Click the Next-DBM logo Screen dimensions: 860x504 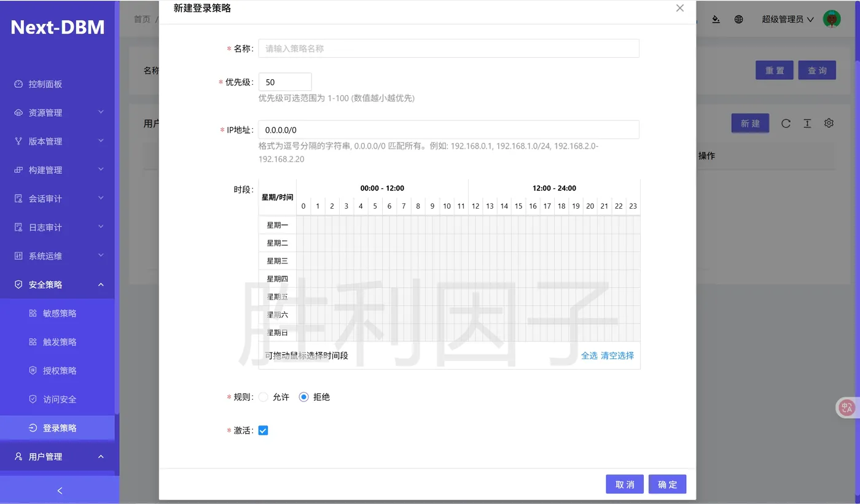coord(58,27)
